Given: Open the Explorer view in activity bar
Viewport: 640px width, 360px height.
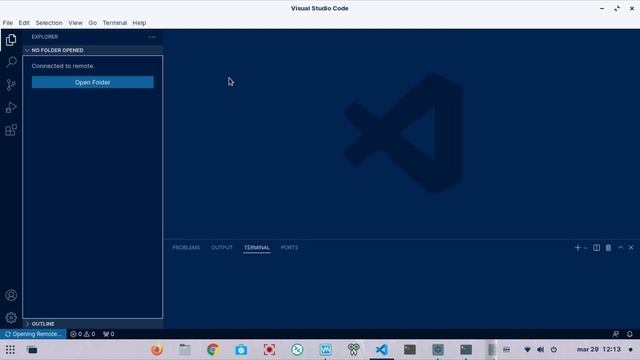Looking at the screenshot, I should pyautogui.click(x=11, y=40).
